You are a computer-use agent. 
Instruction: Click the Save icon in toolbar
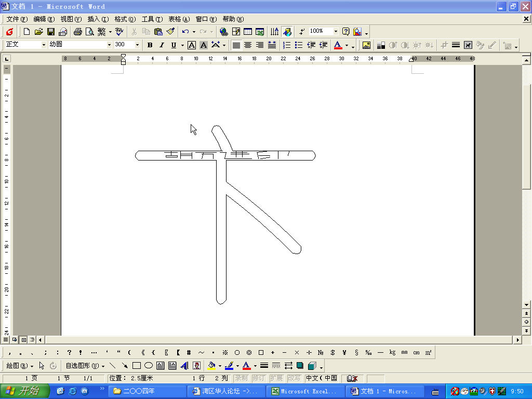pyautogui.click(x=51, y=32)
